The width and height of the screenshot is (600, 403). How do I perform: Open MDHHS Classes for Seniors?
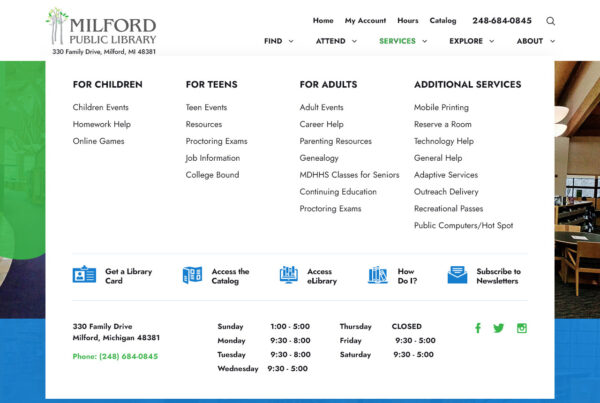coord(349,175)
